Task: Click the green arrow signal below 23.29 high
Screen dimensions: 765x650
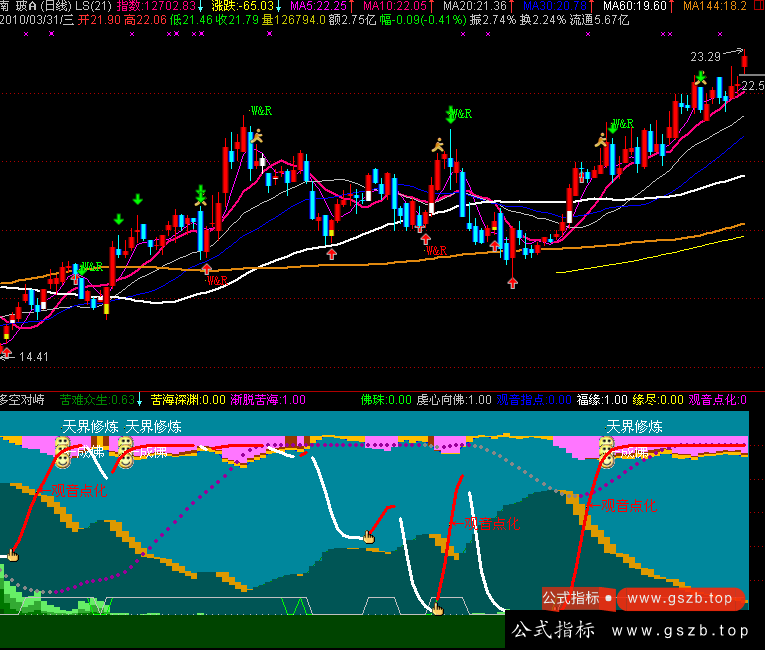Action: pyautogui.click(x=703, y=76)
